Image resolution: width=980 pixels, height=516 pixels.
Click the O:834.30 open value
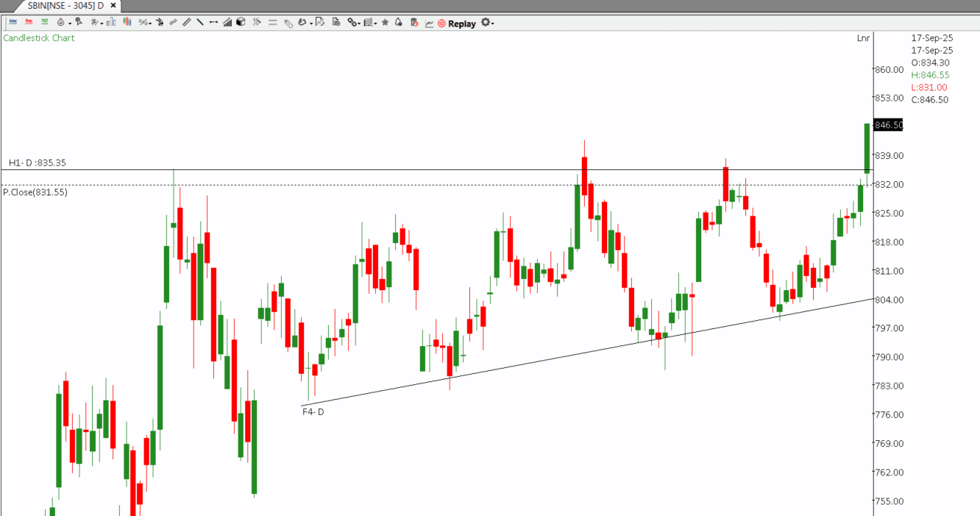930,63
